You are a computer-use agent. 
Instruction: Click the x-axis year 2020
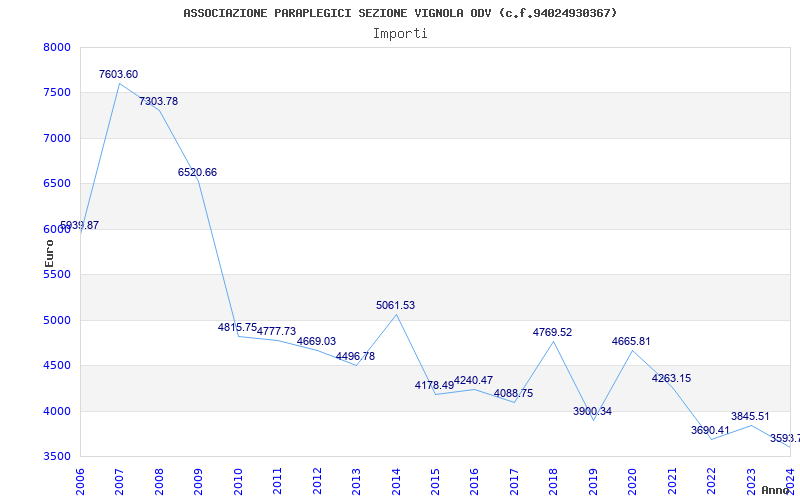coord(633,482)
